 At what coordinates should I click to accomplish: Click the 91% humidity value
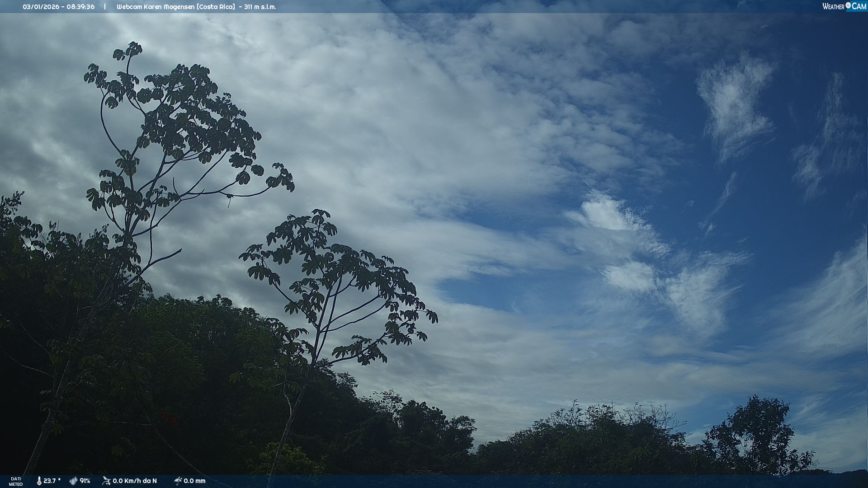click(x=85, y=481)
